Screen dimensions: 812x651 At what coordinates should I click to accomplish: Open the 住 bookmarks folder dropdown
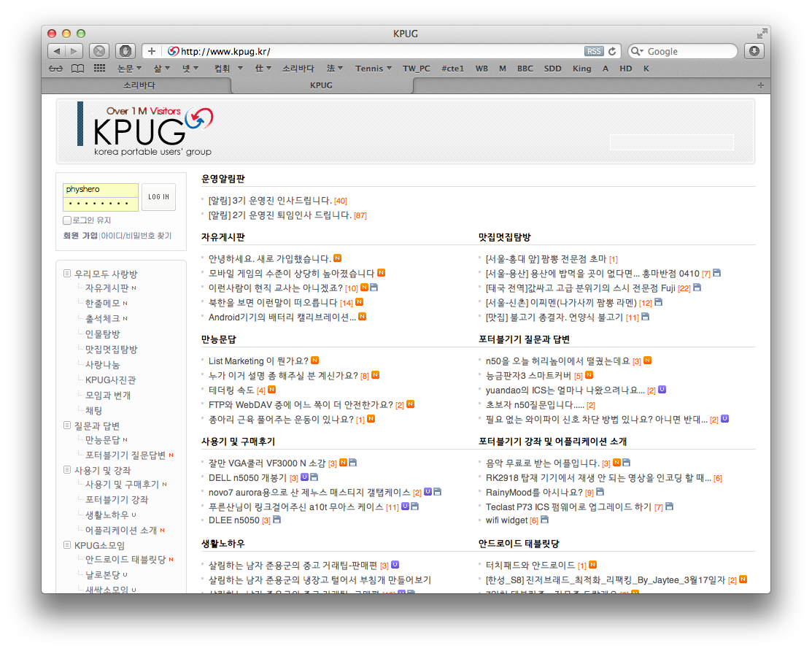pyautogui.click(x=263, y=69)
